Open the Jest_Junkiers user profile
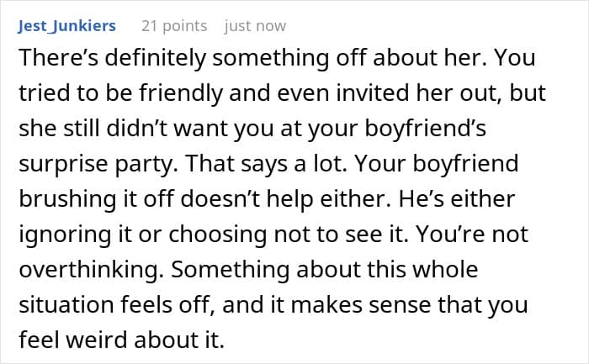589x364 pixels. pos(66,26)
